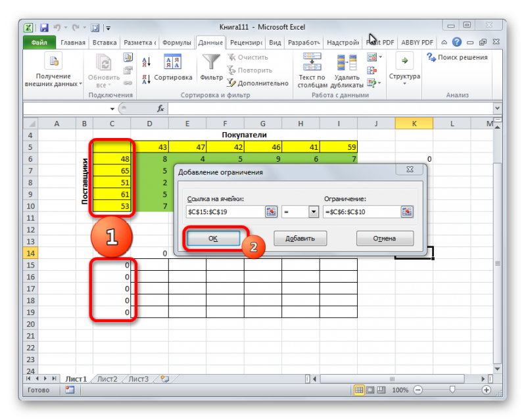526x420 pixels.
Task: Open data validation dropdown arrow
Action: coord(381,57)
